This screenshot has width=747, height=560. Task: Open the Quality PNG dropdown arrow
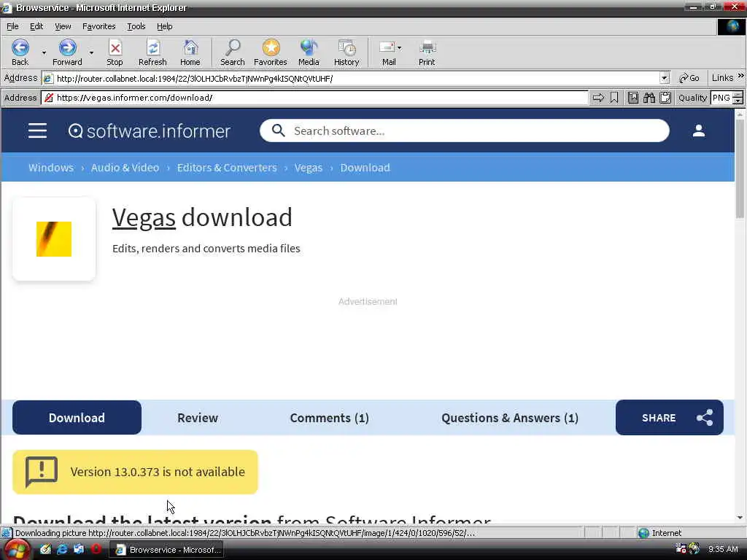[738, 101]
